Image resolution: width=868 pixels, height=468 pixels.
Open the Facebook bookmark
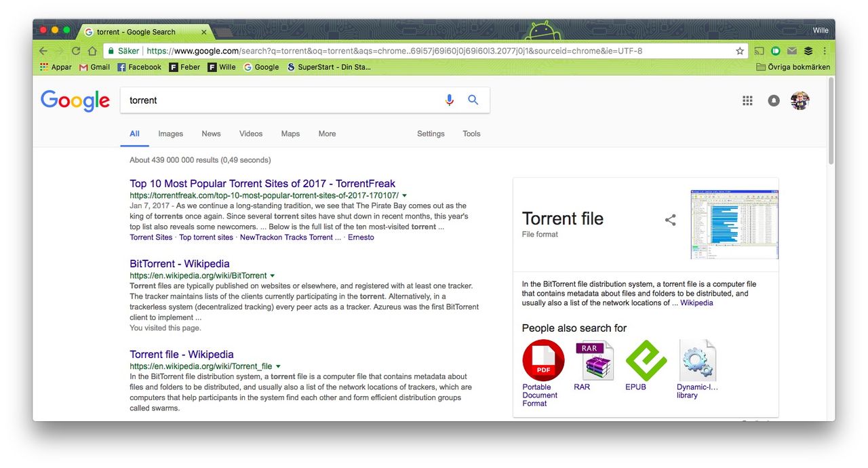tap(139, 67)
